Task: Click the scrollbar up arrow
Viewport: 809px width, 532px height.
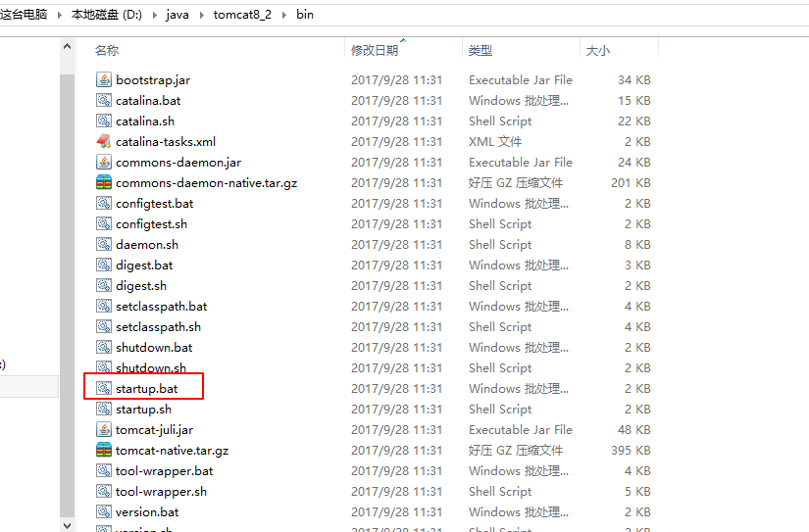Action: [x=67, y=46]
